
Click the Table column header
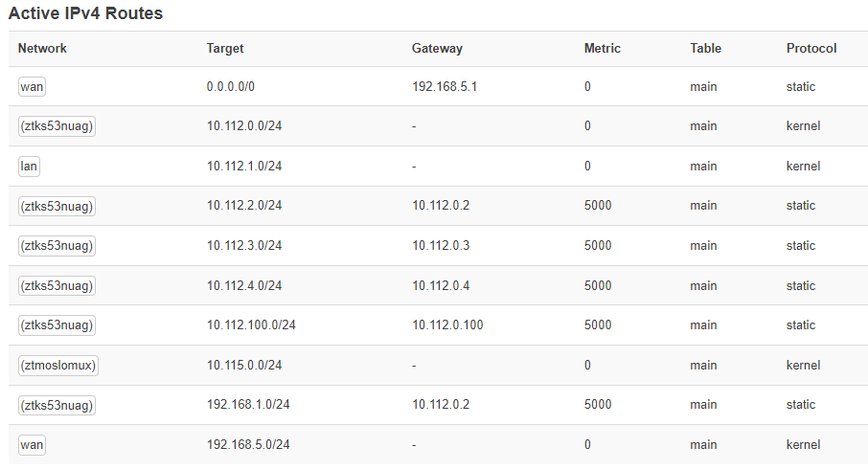[x=705, y=48]
